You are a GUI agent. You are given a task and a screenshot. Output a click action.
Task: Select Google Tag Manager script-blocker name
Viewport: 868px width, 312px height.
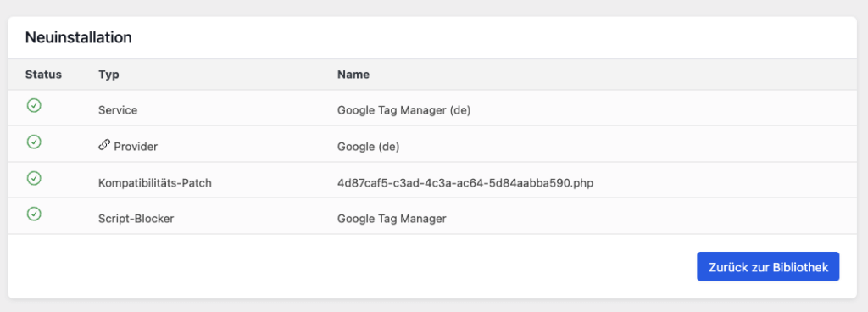pos(392,219)
